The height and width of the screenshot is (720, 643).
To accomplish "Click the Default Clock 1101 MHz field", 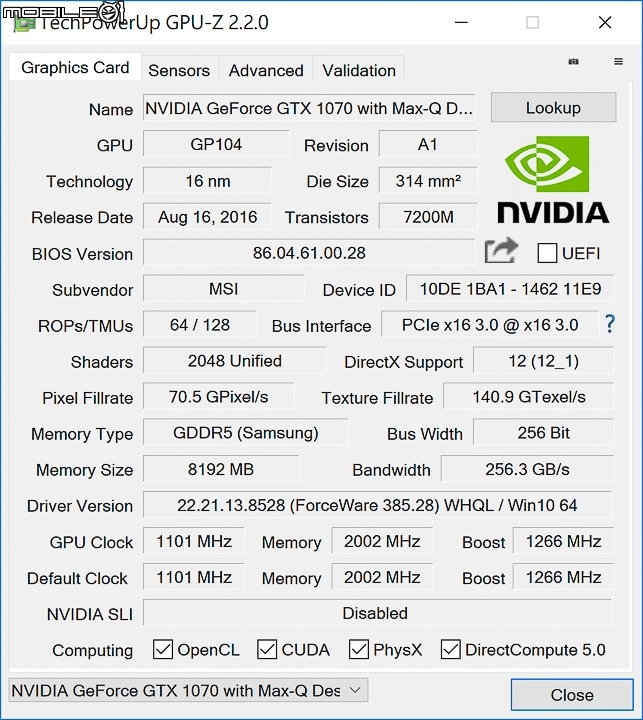I will click(194, 577).
